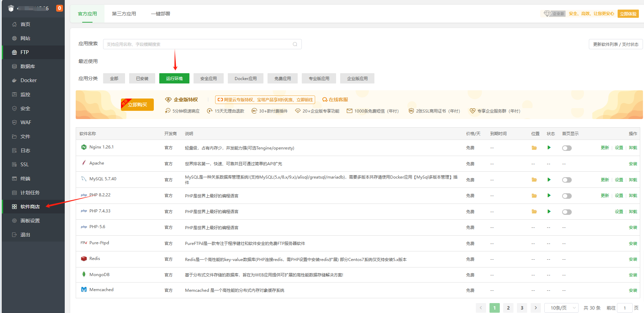The height and width of the screenshot is (313, 644).
Task: Open the PHP 8.2.22 folder location icon
Action: [534, 196]
